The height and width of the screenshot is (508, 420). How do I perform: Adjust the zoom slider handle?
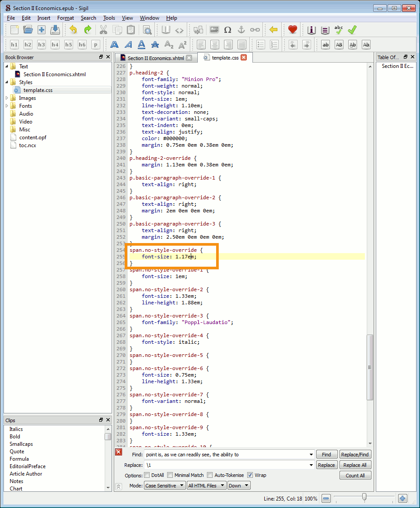[x=364, y=497]
